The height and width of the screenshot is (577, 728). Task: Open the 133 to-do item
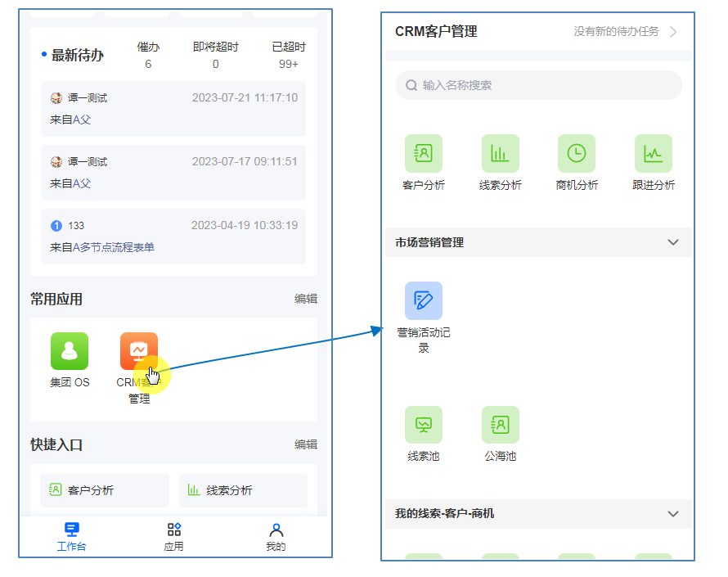coord(173,236)
